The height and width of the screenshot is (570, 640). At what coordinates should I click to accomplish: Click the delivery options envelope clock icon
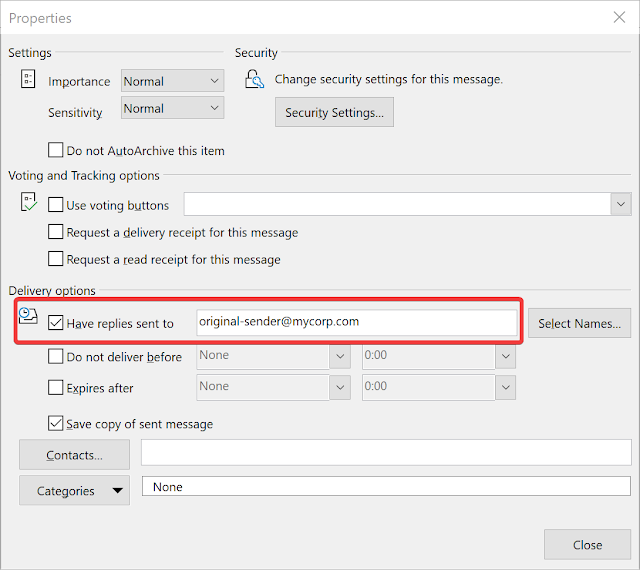[28, 316]
